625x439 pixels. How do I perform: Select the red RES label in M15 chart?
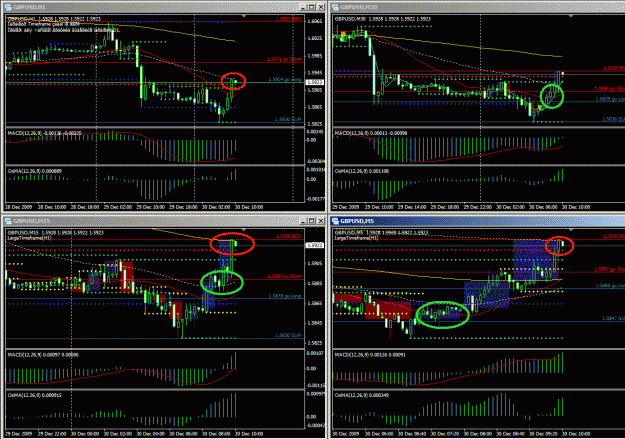coord(288,236)
